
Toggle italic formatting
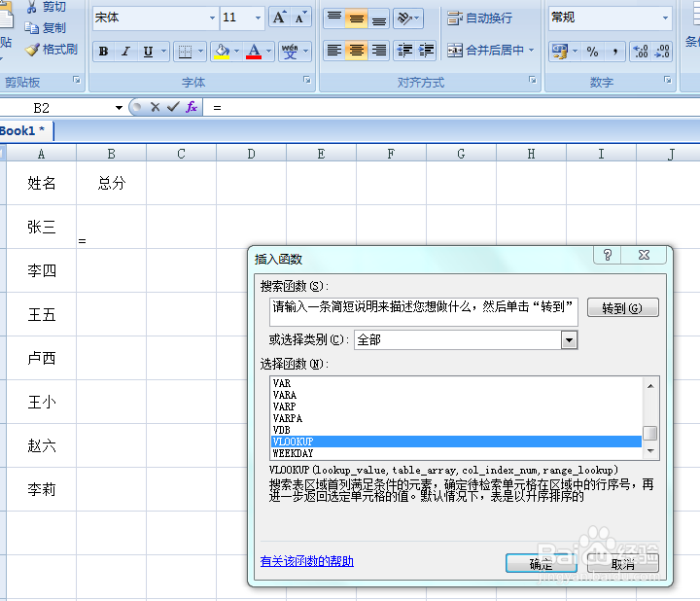click(x=125, y=52)
